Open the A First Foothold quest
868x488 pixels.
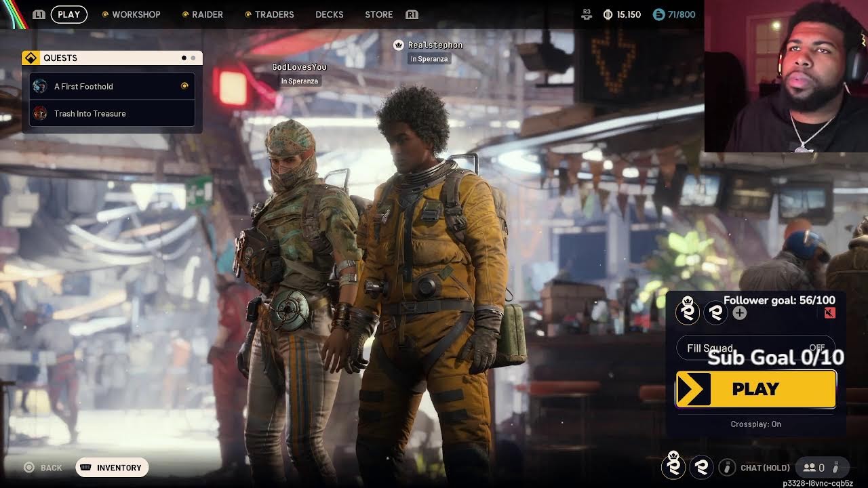112,86
